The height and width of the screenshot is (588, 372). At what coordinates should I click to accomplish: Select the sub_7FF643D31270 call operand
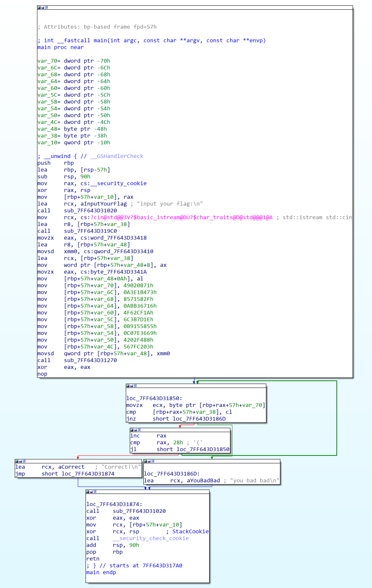pyautogui.click(x=90, y=360)
